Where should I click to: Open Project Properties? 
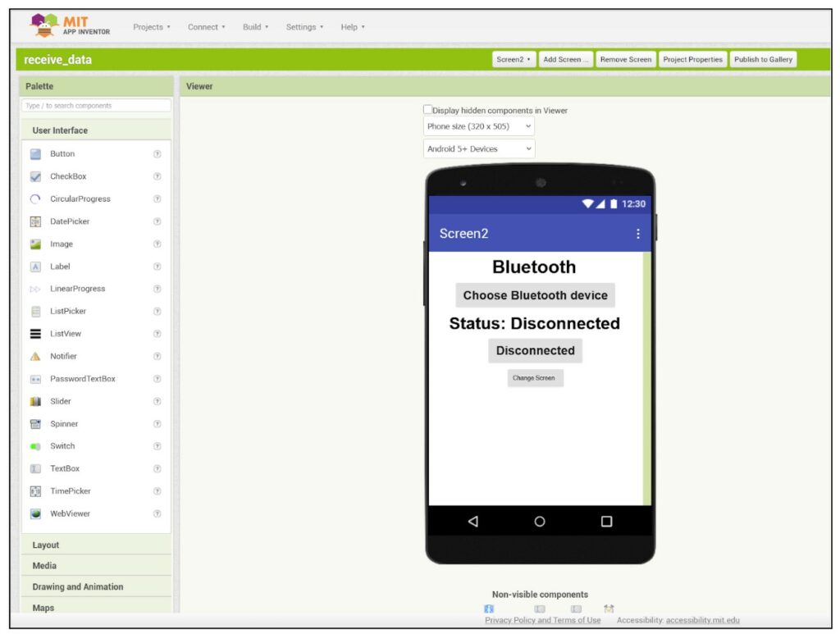[x=692, y=59]
